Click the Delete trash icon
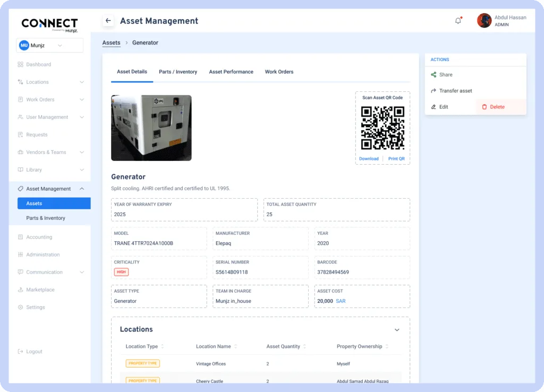Image resolution: width=544 pixels, height=392 pixels. pyautogui.click(x=484, y=107)
